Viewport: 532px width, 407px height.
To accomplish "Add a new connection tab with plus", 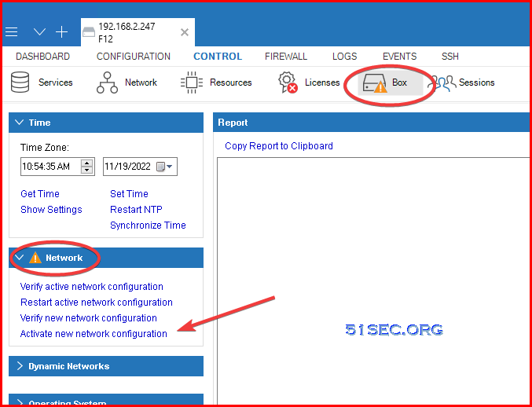I will coord(62,32).
